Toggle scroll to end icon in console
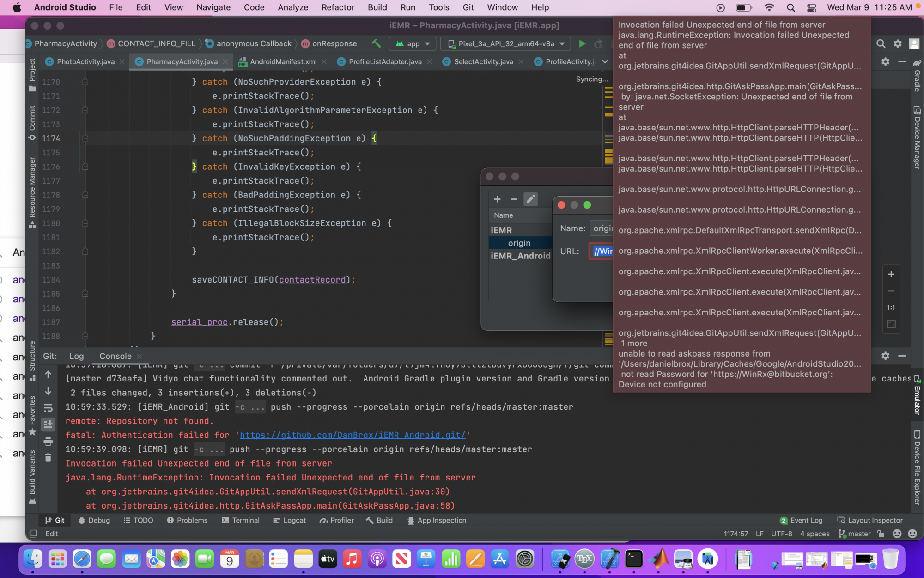This screenshot has height=578, width=924. 48,424
